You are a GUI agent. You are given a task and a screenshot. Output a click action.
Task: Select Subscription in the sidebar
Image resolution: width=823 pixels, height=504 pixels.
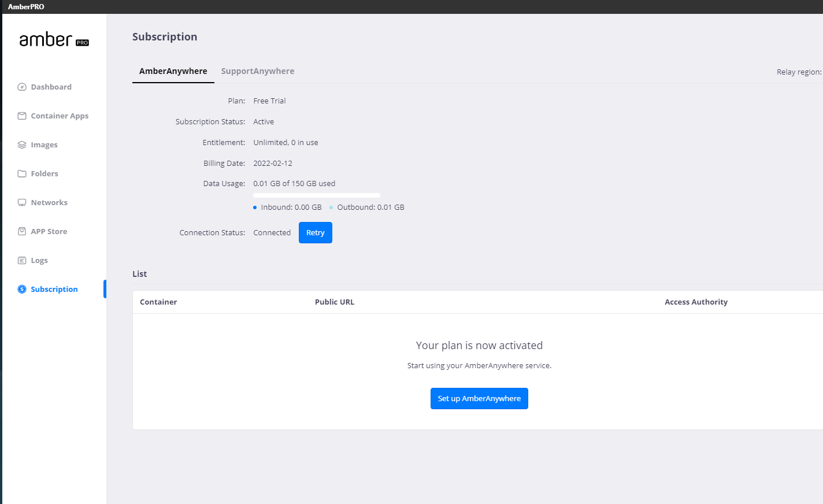pyautogui.click(x=54, y=290)
